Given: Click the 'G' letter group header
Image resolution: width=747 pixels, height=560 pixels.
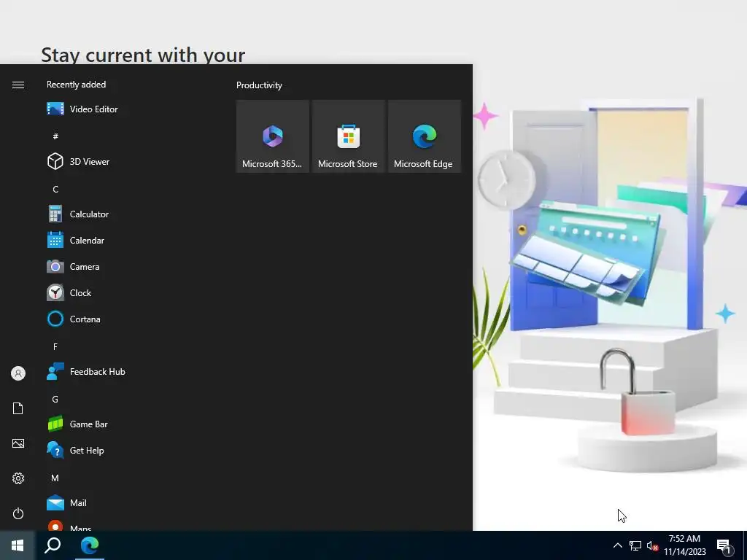Looking at the screenshot, I should click(x=55, y=399).
